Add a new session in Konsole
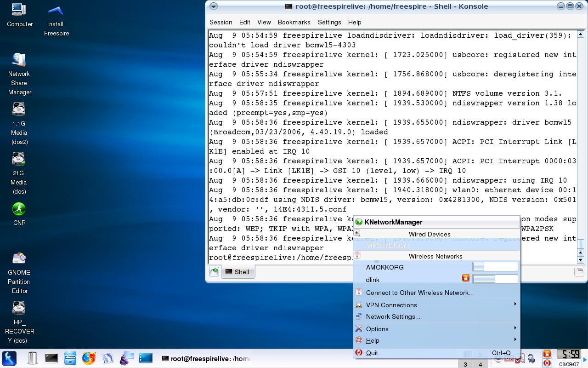The image size is (588, 368). pos(214,271)
